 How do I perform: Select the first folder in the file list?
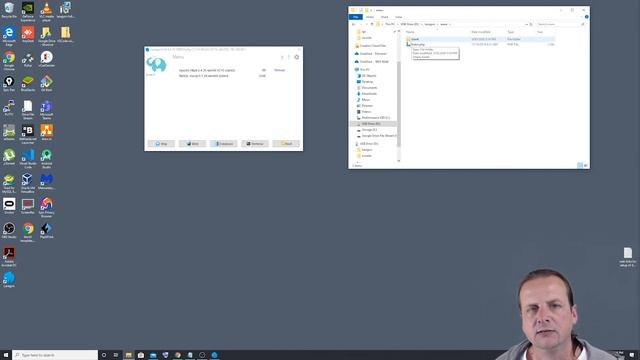tap(480, 39)
